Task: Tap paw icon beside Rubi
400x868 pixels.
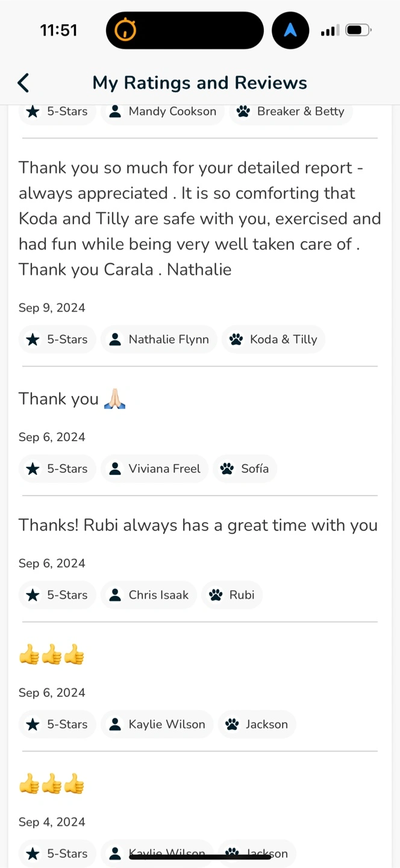Action: 216,595
